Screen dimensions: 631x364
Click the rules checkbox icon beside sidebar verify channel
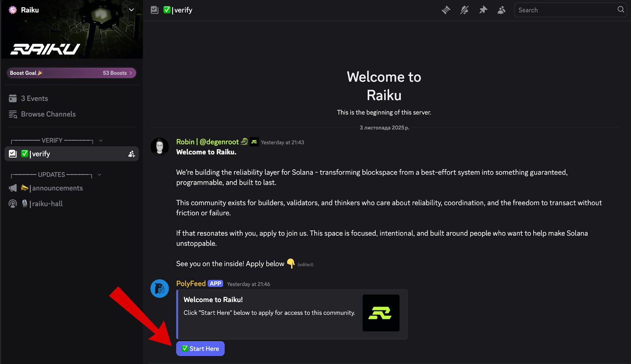(13, 154)
